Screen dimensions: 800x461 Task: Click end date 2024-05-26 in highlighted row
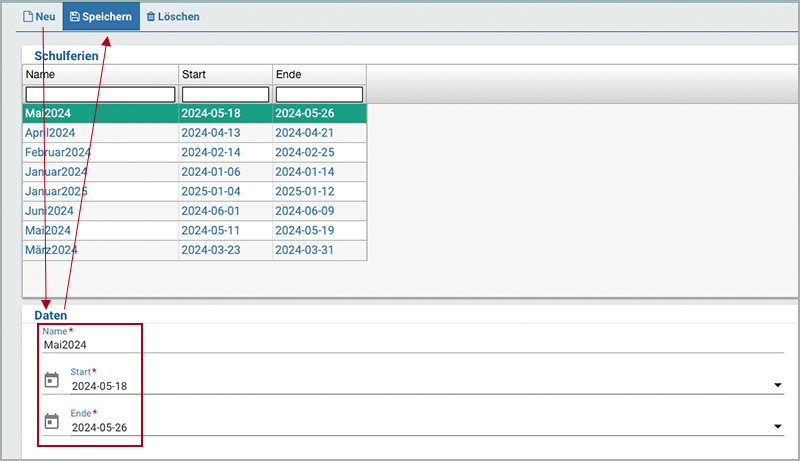point(319,113)
